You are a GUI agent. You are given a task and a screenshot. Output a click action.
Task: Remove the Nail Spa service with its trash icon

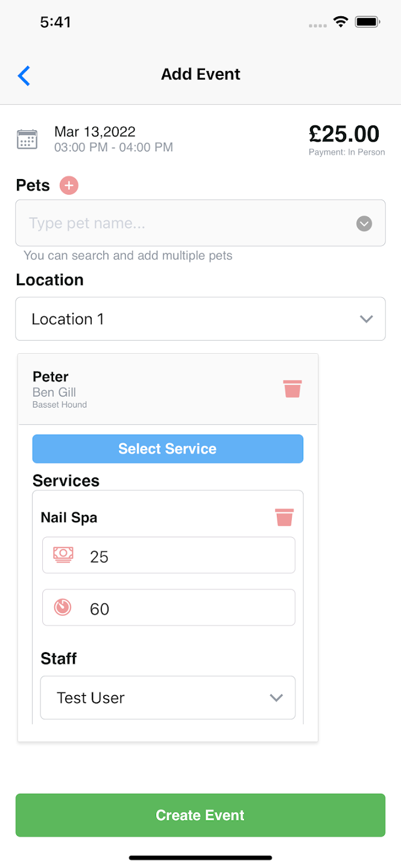(x=284, y=517)
